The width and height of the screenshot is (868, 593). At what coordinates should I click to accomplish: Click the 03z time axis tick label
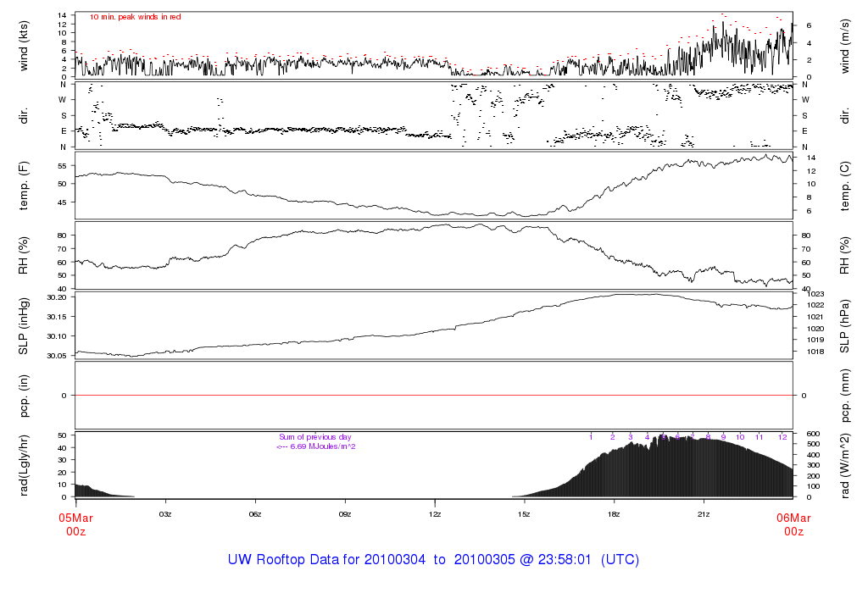165,513
